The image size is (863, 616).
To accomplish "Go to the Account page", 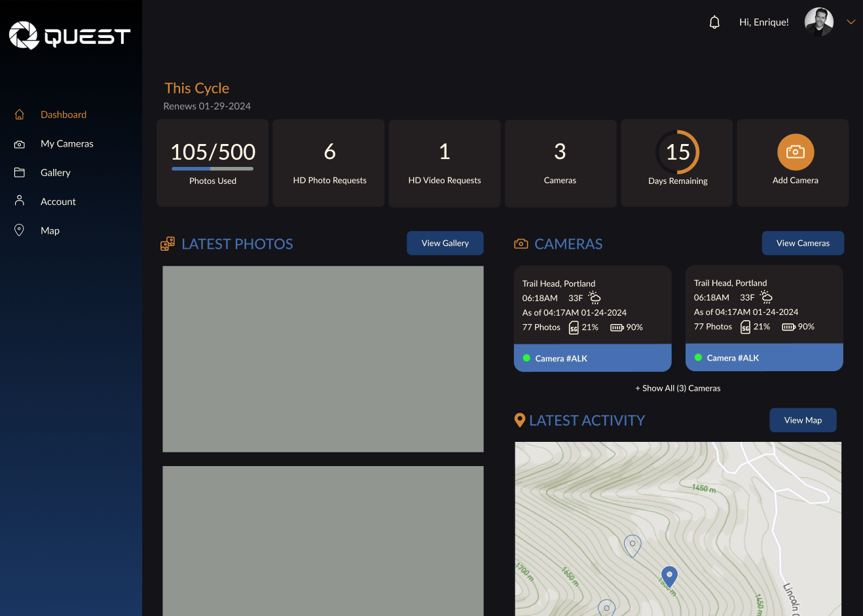I will click(x=58, y=202).
